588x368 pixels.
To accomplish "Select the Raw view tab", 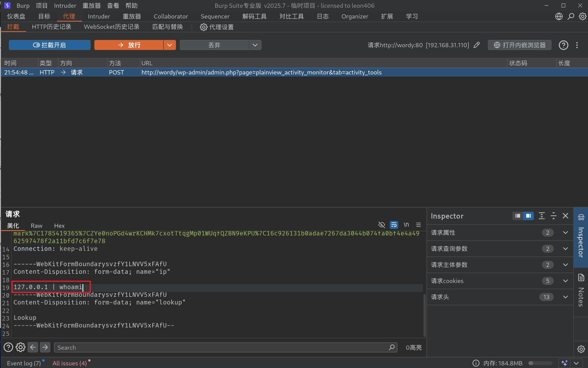I will coord(36,226).
